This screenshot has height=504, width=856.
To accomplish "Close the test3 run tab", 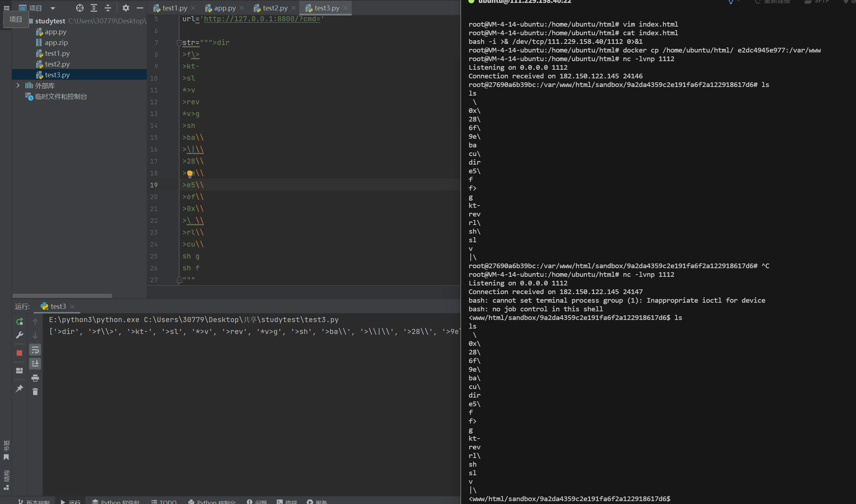I will pyautogui.click(x=72, y=306).
